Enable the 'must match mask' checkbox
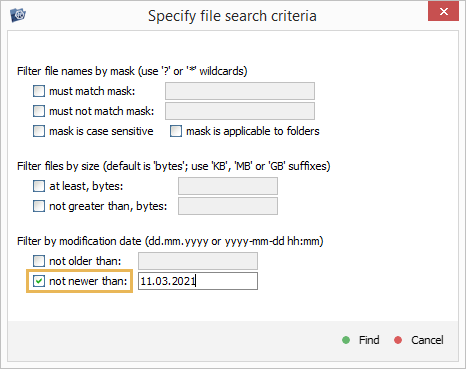This screenshot has height=369, width=466. [39, 91]
